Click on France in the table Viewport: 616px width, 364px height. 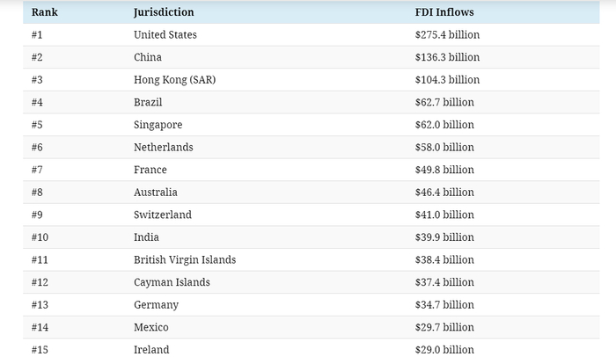150,170
